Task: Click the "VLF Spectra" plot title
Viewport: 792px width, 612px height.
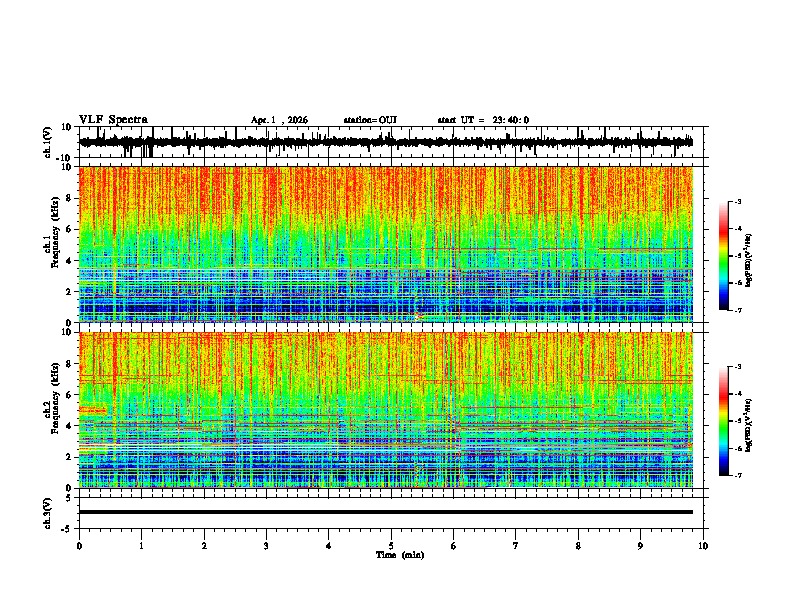Action: (113, 120)
